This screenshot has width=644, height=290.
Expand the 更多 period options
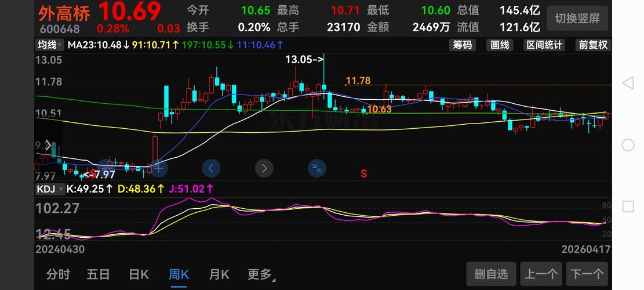tap(261, 274)
